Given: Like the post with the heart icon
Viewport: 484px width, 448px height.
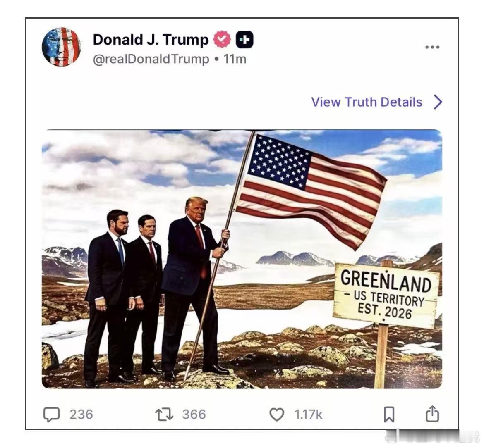Looking at the screenshot, I should coord(277,415).
